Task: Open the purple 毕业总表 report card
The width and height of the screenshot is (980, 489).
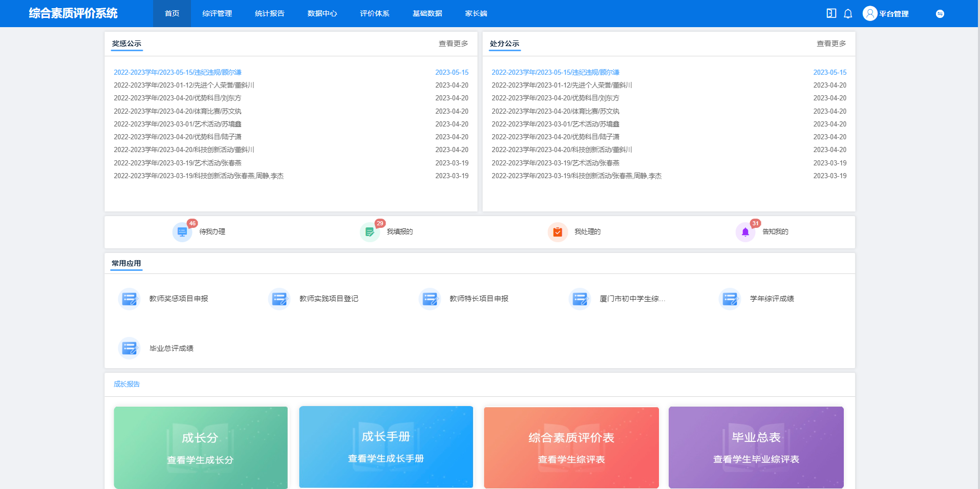Action: pos(756,447)
